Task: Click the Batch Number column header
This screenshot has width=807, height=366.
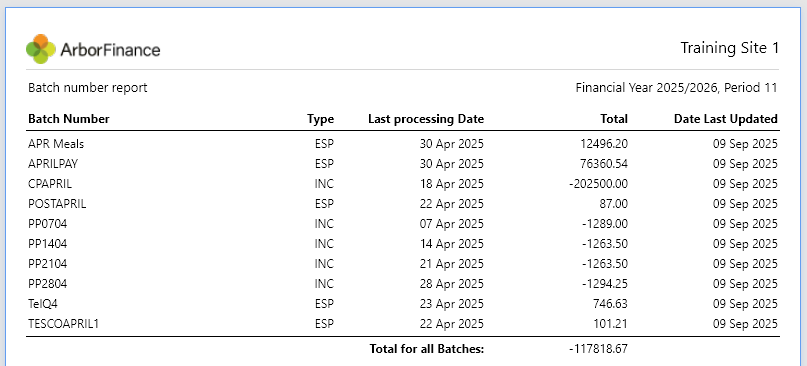Action: coord(68,119)
